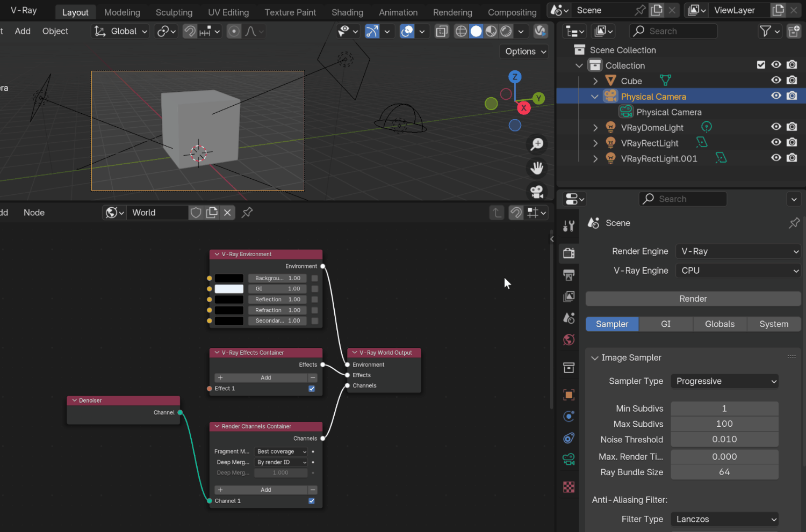Select material preview shading mode
Viewport: 806px width, 532px height.
click(x=491, y=31)
